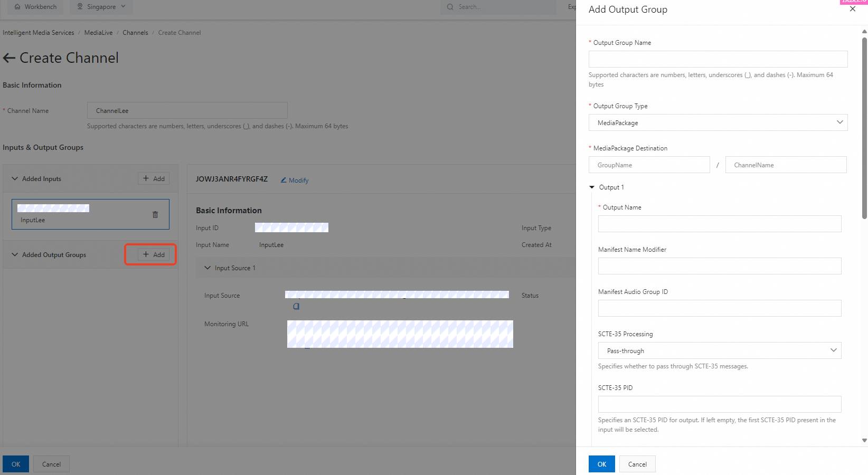Click the search magnifier icon

(450, 7)
